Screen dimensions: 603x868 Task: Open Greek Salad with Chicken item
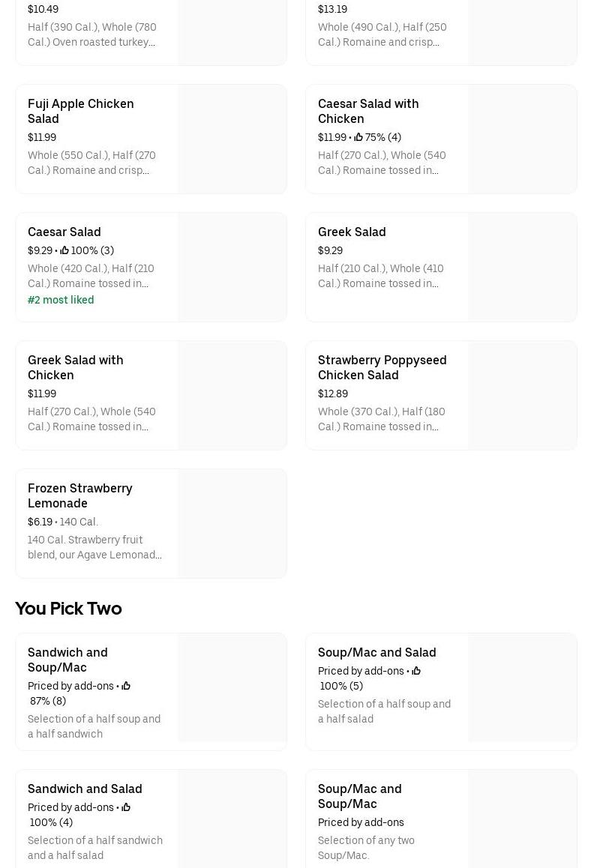tap(76, 367)
